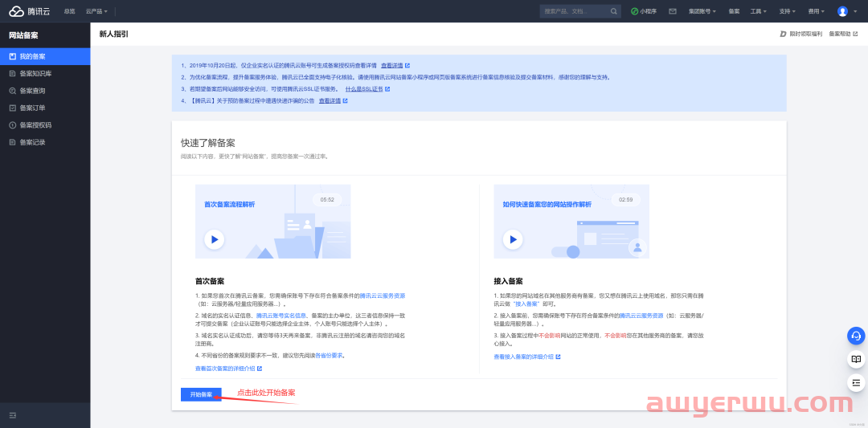Expand the 工具 dropdown menu
The width and height of the screenshot is (868, 428).
759,11
